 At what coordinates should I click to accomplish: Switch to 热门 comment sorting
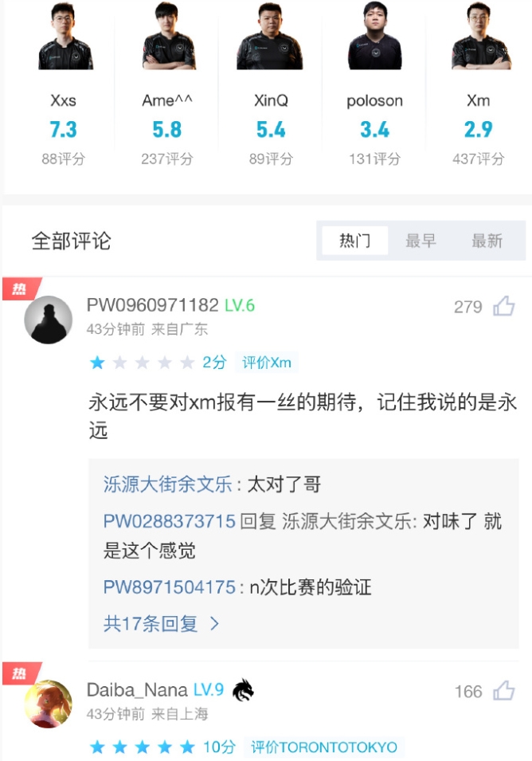(x=354, y=241)
